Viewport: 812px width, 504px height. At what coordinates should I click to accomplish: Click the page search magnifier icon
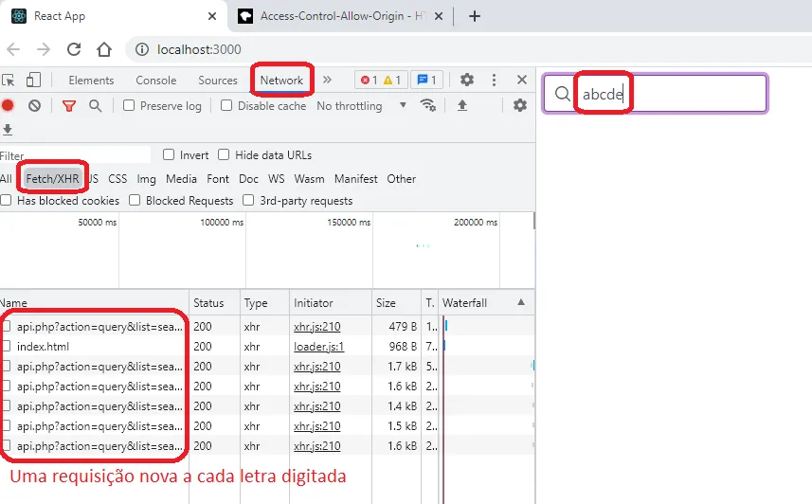[563, 93]
